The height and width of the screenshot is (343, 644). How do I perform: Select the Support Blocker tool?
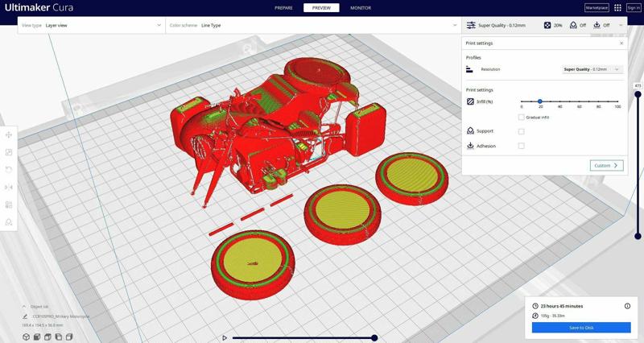[9, 222]
